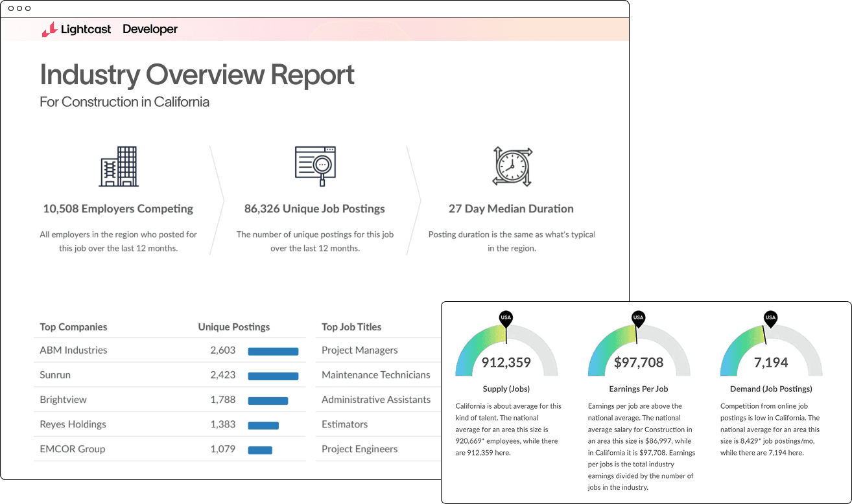Click the USA pin on Supply gauge

[506, 317]
